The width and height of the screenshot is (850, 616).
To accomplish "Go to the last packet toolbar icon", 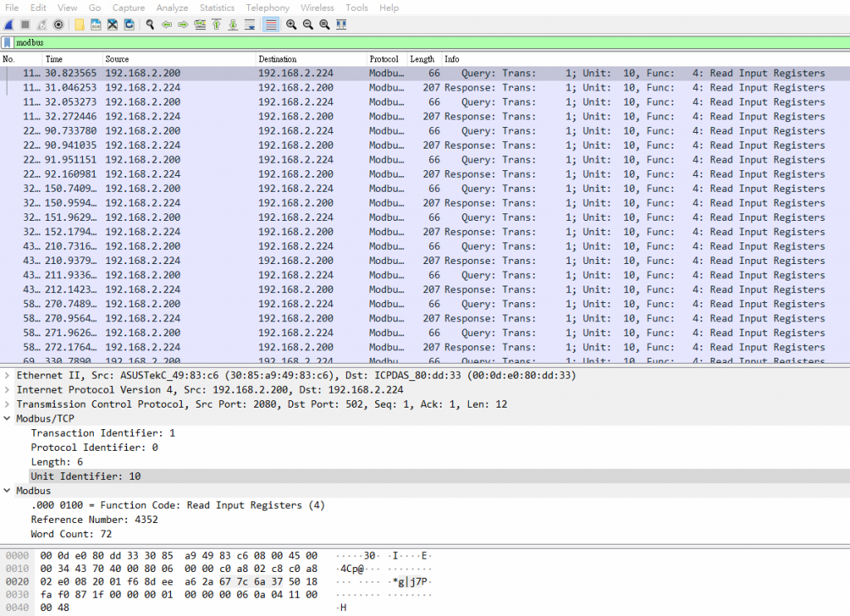I will point(233,24).
